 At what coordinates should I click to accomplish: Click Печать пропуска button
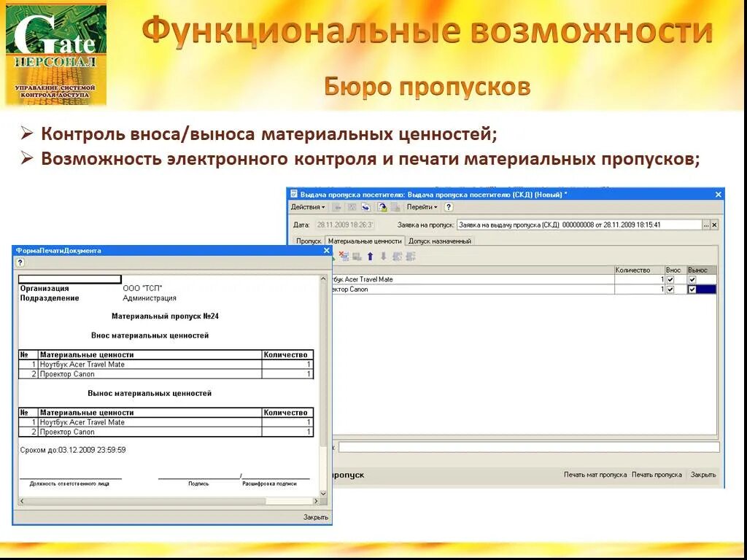(657, 475)
